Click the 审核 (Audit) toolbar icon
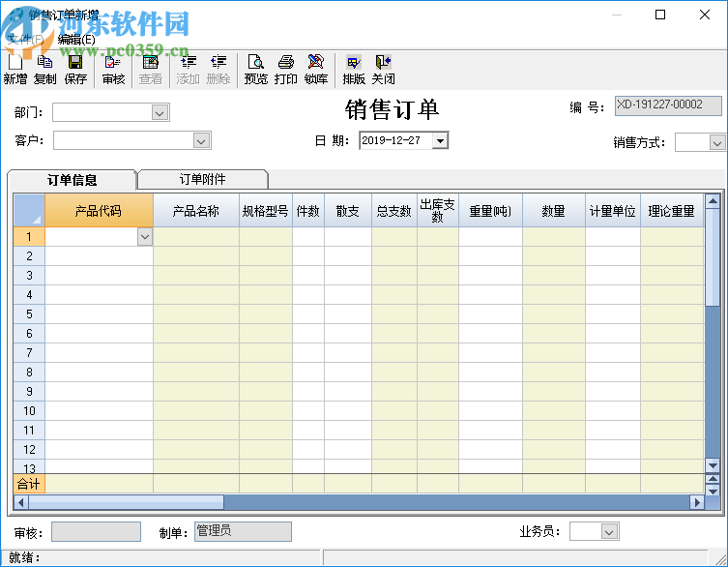Screen dimensions: 728x567 click(x=113, y=69)
